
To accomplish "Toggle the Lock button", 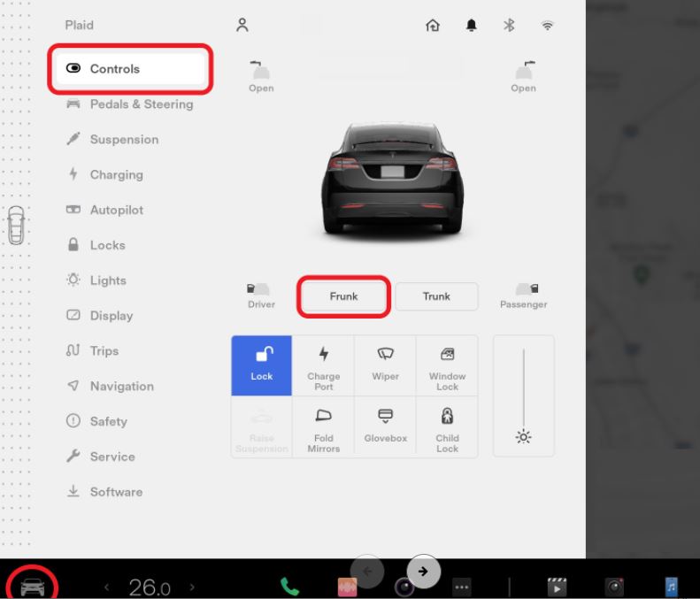I will pos(262,365).
